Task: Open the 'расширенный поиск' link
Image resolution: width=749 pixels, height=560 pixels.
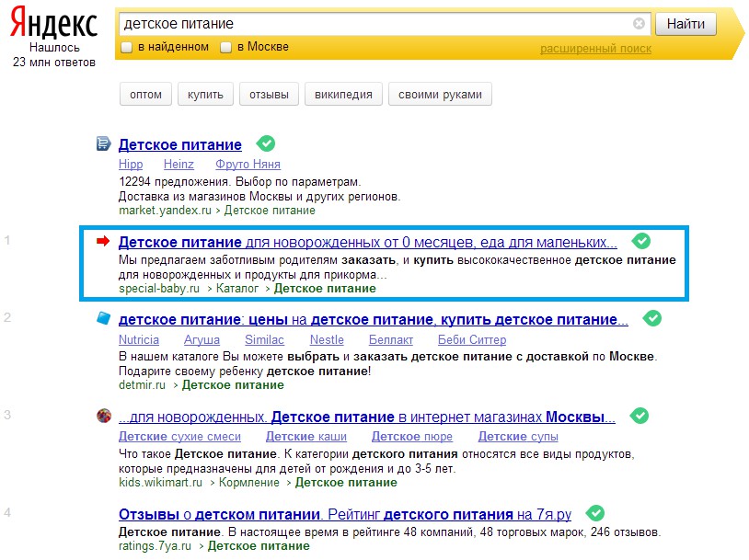Action: pyautogui.click(x=595, y=48)
